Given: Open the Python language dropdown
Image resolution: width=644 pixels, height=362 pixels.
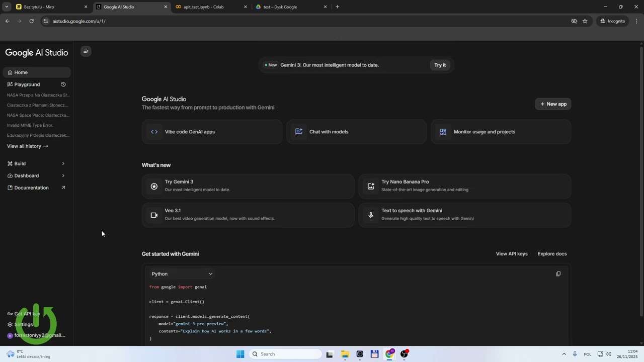Looking at the screenshot, I should pos(182,274).
